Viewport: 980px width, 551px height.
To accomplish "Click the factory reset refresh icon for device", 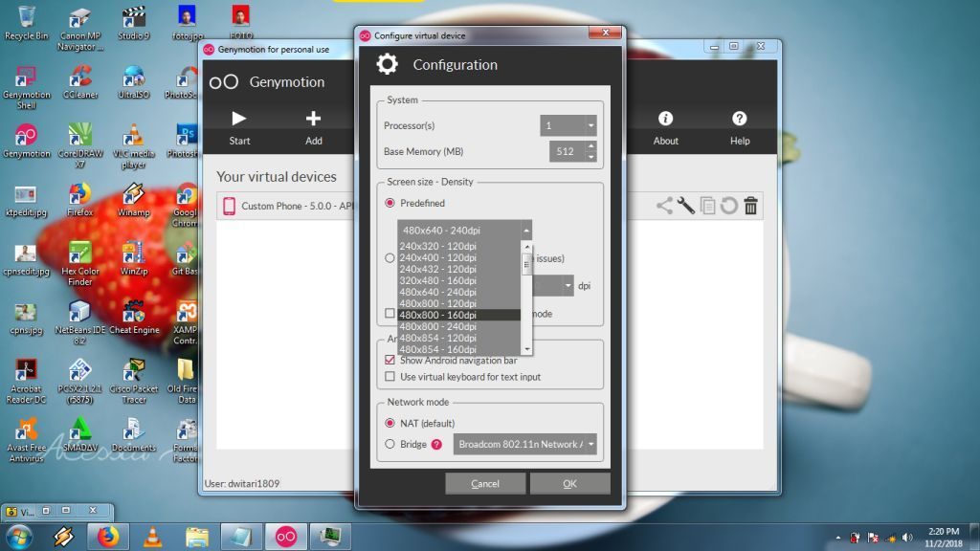I will point(728,206).
